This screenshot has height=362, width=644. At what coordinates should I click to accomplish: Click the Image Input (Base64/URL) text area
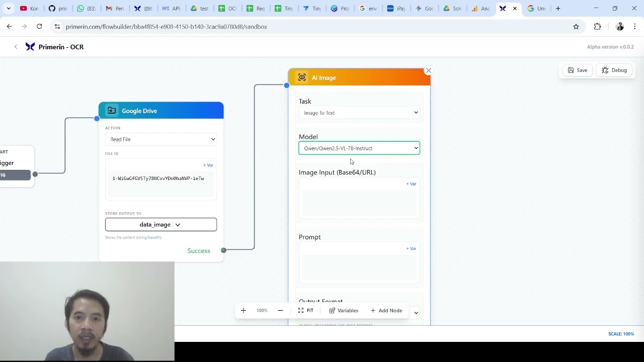[x=359, y=203]
